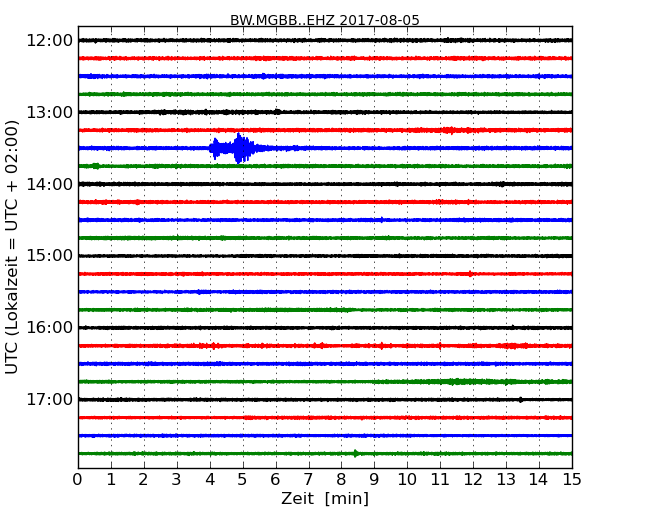Screen dimensions: 650x520
Task: Click the x-axis tick label 12
Action: coord(473,480)
